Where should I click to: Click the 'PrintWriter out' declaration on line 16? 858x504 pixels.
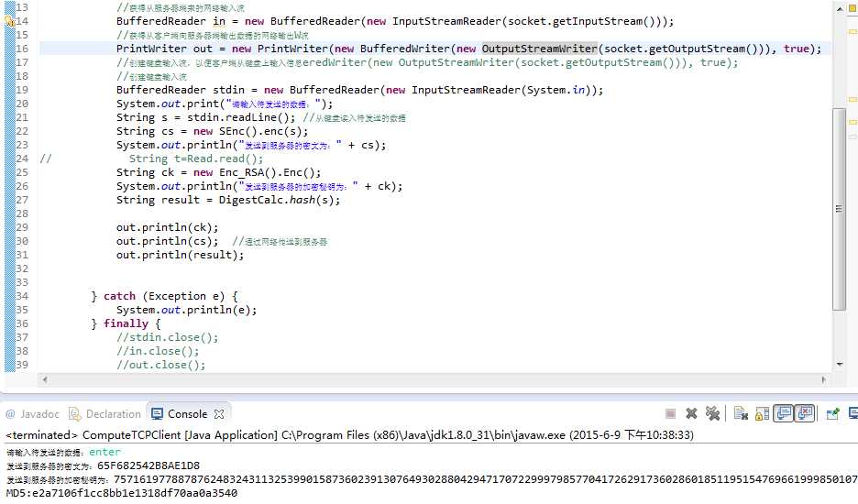click(x=164, y=49)
